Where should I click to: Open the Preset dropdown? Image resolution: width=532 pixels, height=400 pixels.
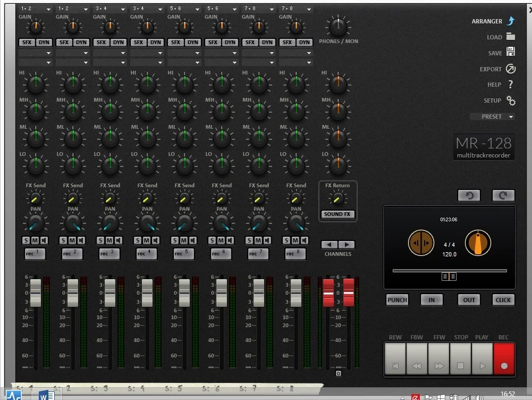pyautogui.click(x=492, y=116)
